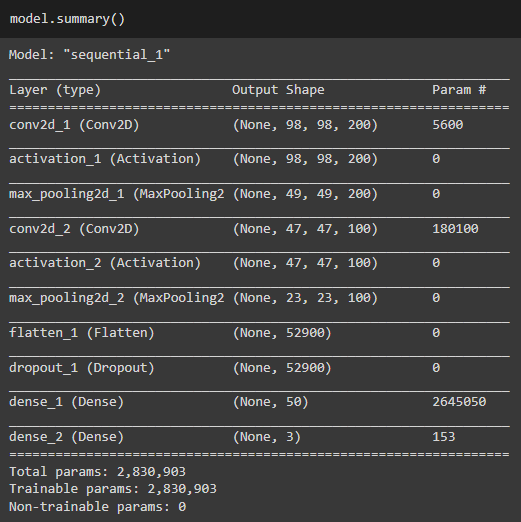Select the Model: "sequential_1" line
The width and height of the screenshot is (521, 522).
coord(89,55)
